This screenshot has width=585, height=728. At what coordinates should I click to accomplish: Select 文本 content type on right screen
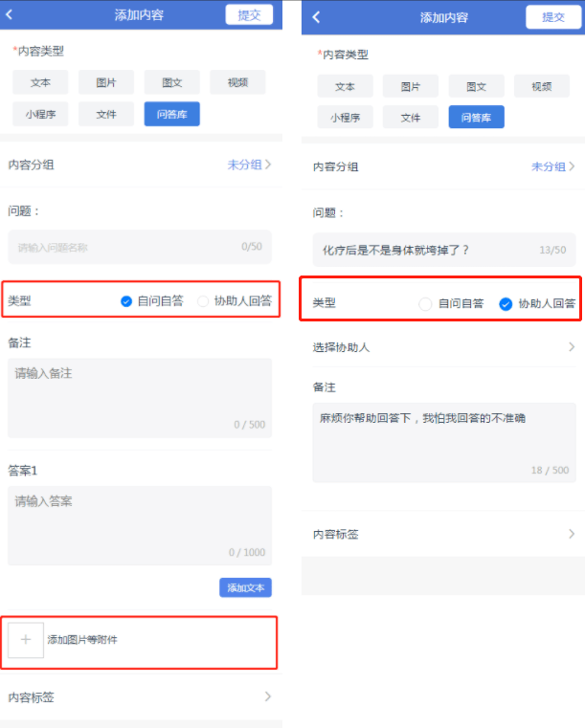tap(345, 86)
